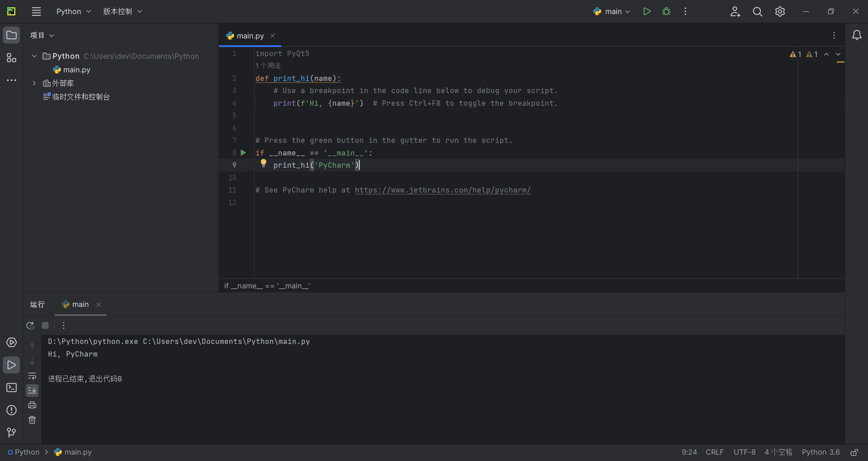Toggle read-only lock in status bar

click(x=854, y=452)
